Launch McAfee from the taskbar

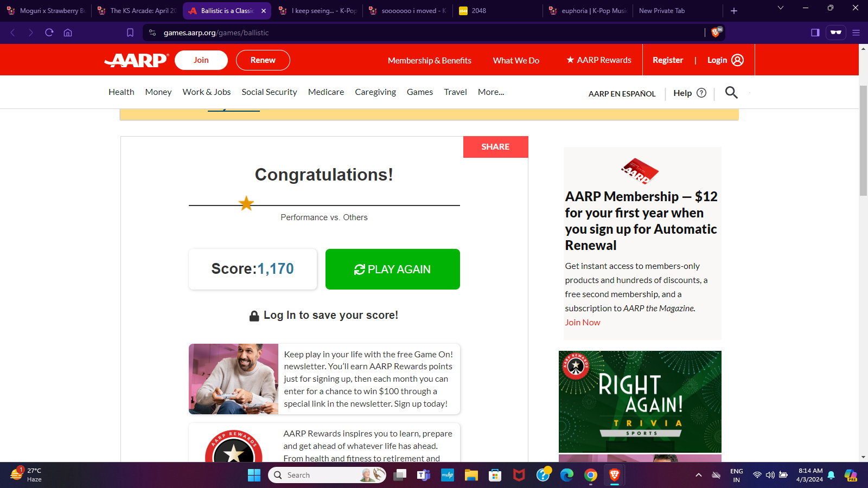tap(519, 475)
